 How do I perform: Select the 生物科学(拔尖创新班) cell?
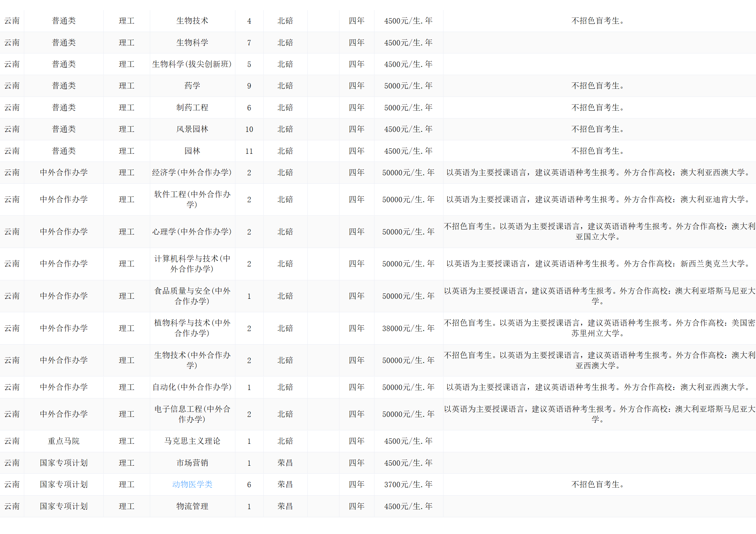pos(192,64)
